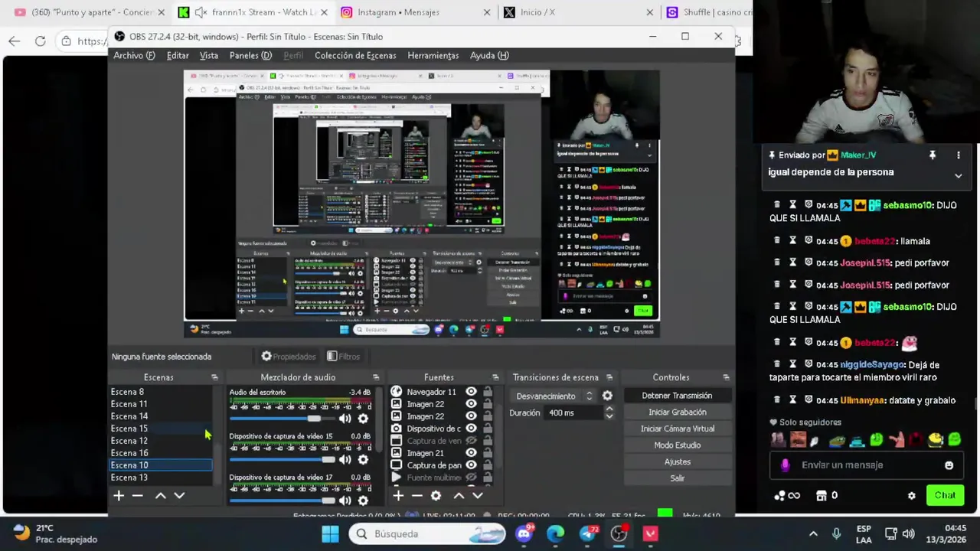Switch to the Instagram Mensajes browser tab
Image resolution: width=980 pixels, height=551 pixels.
pos(413,12)
